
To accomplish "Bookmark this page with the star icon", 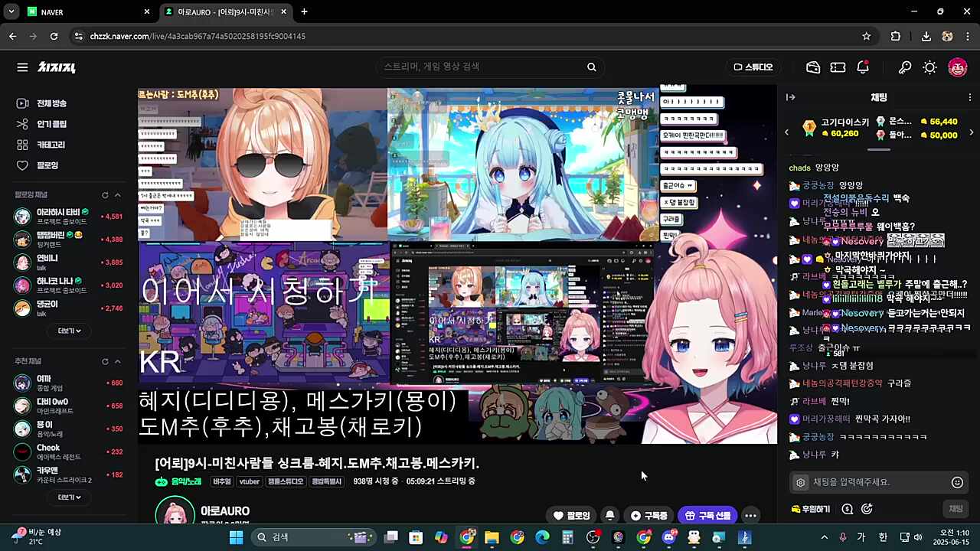I will point(866,36).
